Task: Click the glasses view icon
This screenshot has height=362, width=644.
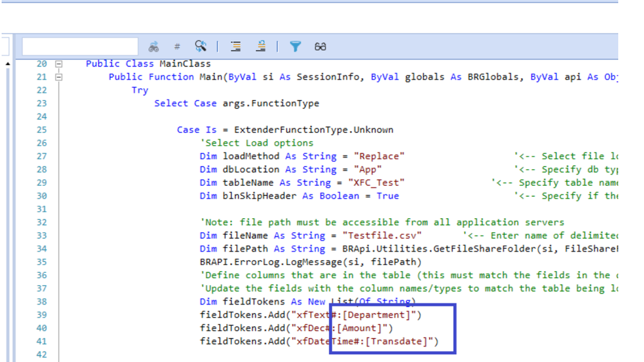Action: click(320, 46)
